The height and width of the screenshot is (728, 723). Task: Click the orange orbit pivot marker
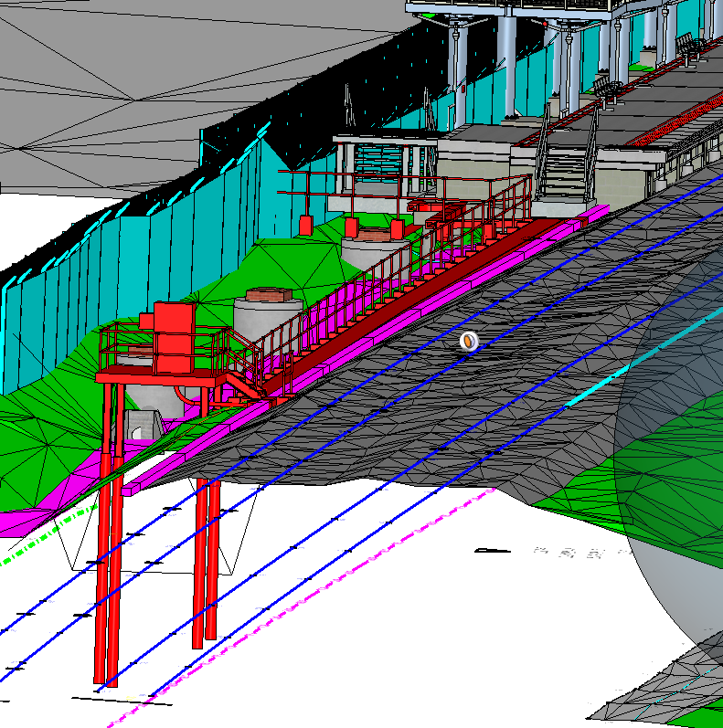click(469, 342)
